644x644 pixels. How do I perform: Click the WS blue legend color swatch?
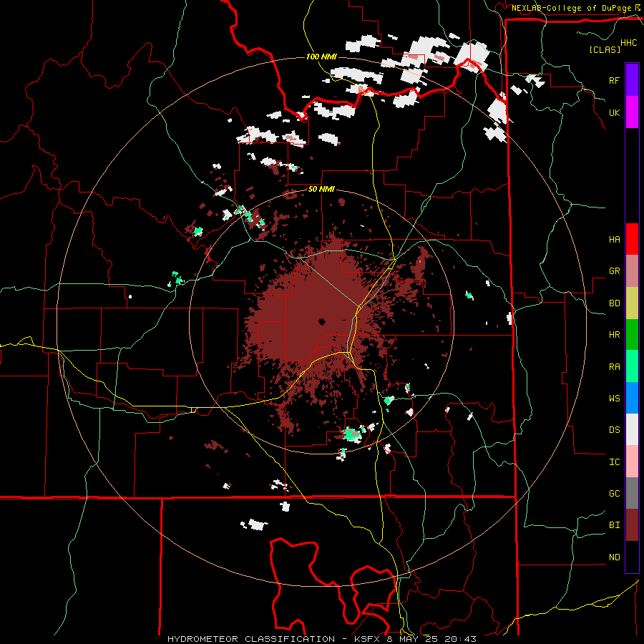pyautogui.click(x=632, y=398)
